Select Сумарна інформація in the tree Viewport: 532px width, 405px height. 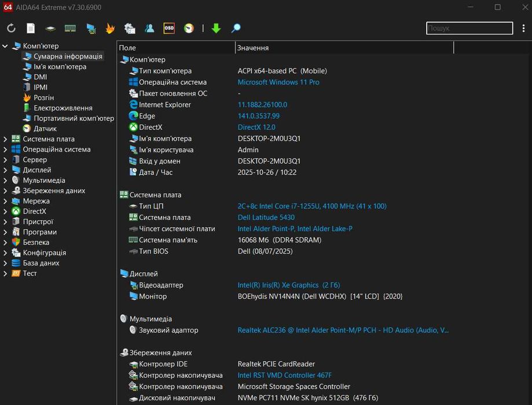(x=68, y=56)
